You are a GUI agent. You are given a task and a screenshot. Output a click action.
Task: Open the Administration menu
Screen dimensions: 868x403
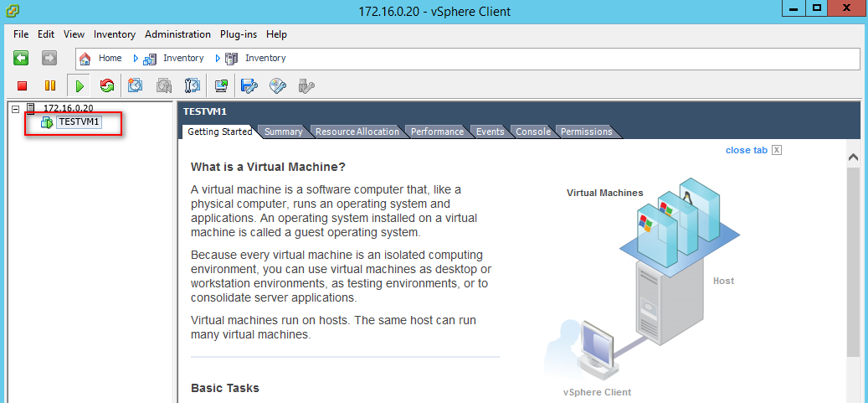pos(177,34)
